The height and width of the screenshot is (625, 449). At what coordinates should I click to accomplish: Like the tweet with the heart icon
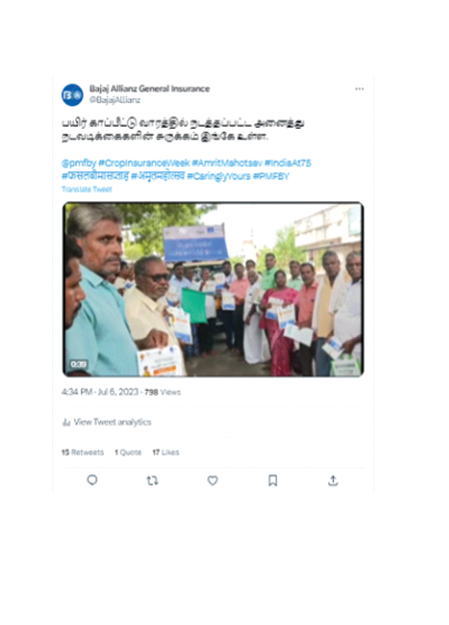213,481
